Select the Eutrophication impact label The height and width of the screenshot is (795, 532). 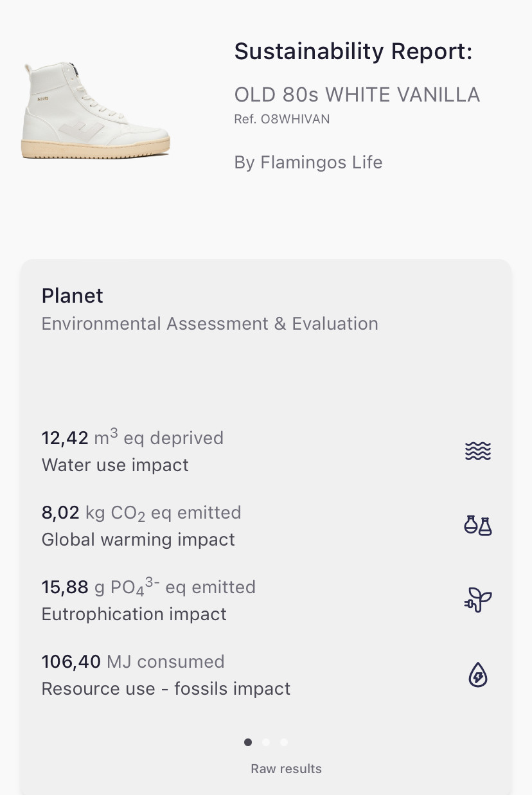(x=134, y=614)
